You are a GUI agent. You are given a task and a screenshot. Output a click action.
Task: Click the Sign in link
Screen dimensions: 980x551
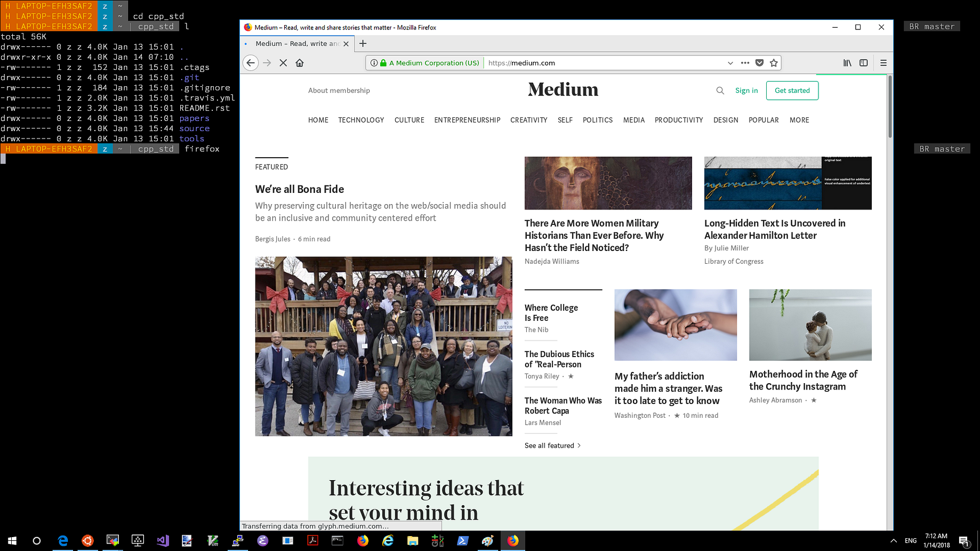[746, 91]
